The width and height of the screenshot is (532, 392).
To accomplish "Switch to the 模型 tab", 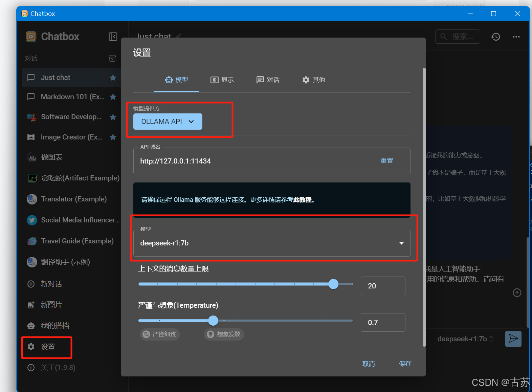I will (176, 80).
